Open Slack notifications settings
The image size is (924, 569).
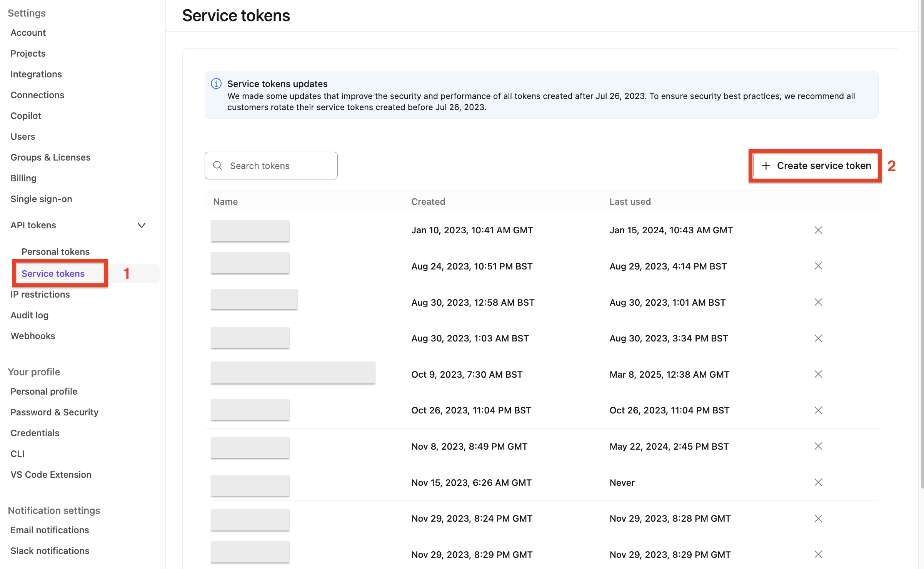pyautogui.click(x=50, y=551)
